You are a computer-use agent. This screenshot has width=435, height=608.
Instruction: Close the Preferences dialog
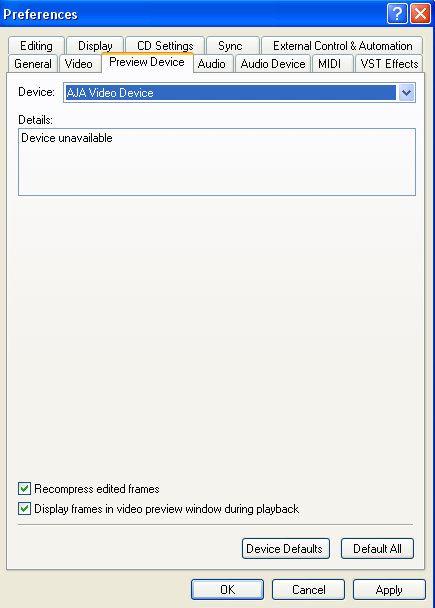tap(421, 14)
